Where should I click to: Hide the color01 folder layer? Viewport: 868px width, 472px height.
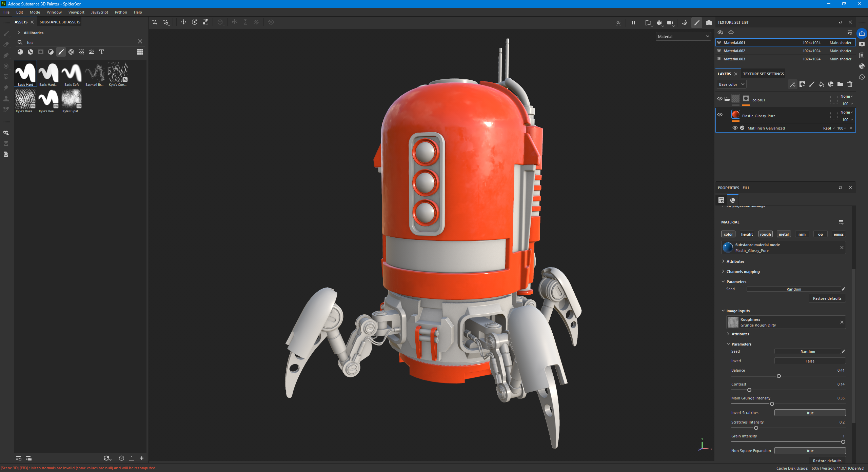click(x=720, y=99)
